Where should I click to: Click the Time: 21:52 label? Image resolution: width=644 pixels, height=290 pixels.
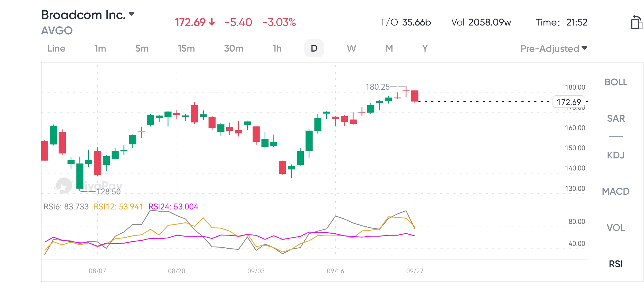[561, 22]
